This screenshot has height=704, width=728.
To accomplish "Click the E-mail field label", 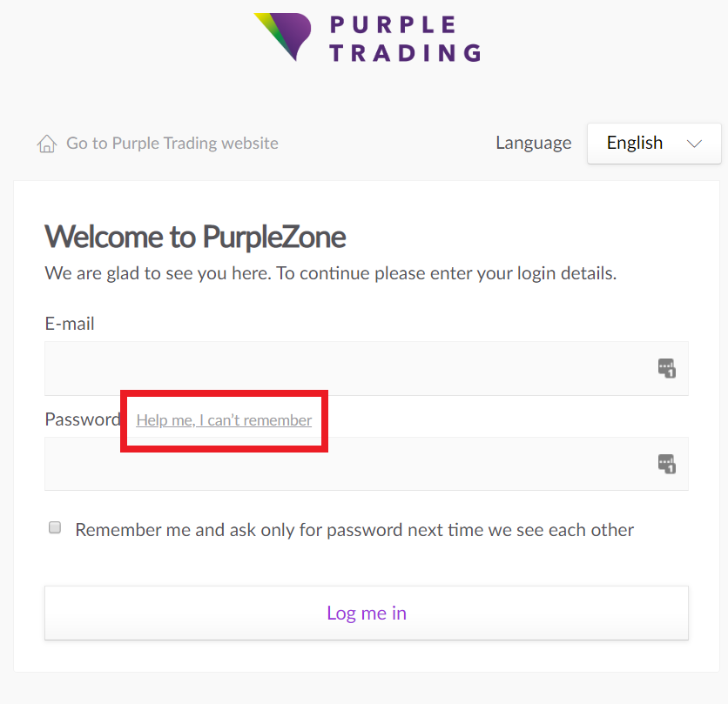I will [x=70, y=324].
